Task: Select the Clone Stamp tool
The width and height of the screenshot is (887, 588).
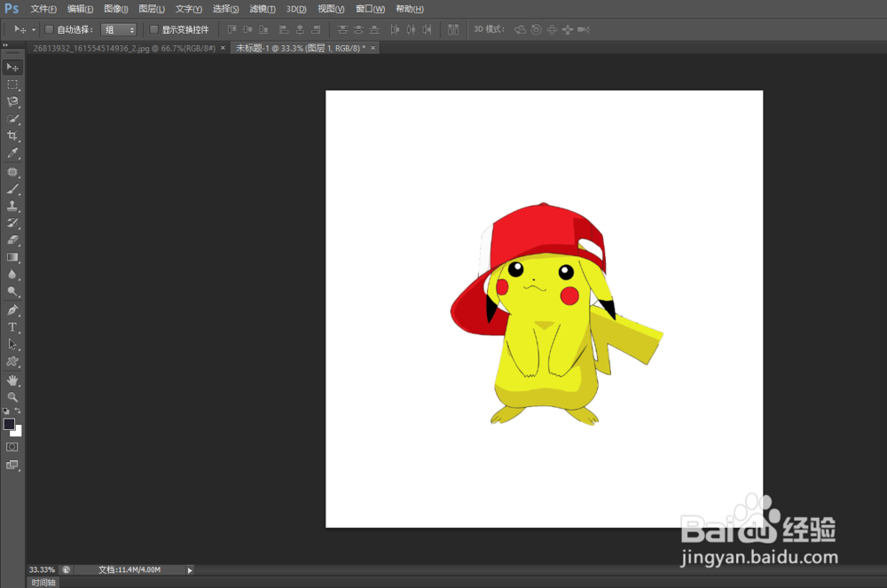Action: click(x=12, y=205)
